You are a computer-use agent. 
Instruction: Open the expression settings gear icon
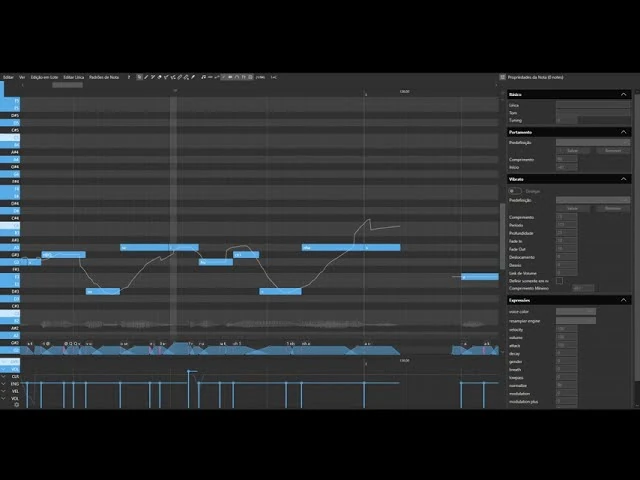click(17, 405)
